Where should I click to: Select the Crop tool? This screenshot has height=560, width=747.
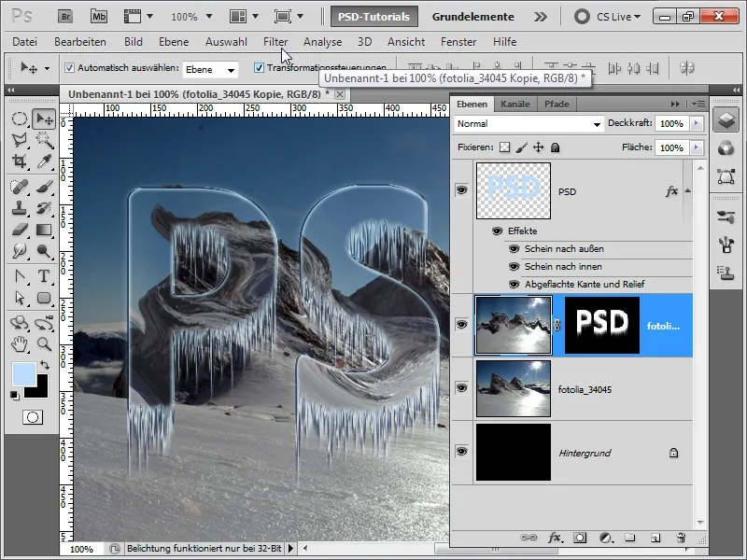pos(19,161)
